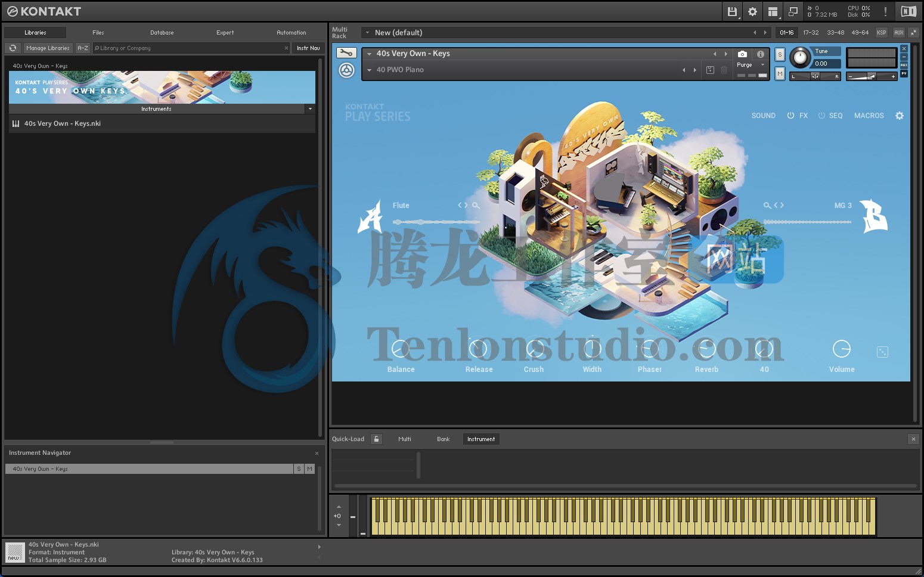Mute 40s Very Own in Instrument Navigator
The height and width of the screenshot is (577, 924).
[x=309, y=469]
